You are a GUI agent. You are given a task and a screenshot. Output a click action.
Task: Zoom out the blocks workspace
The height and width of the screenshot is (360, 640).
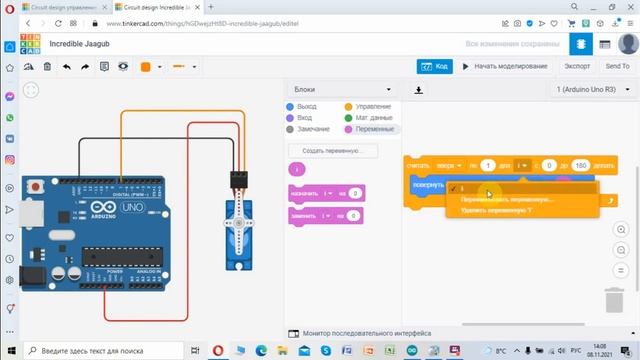pyautogui.click(x=621, y=250)
